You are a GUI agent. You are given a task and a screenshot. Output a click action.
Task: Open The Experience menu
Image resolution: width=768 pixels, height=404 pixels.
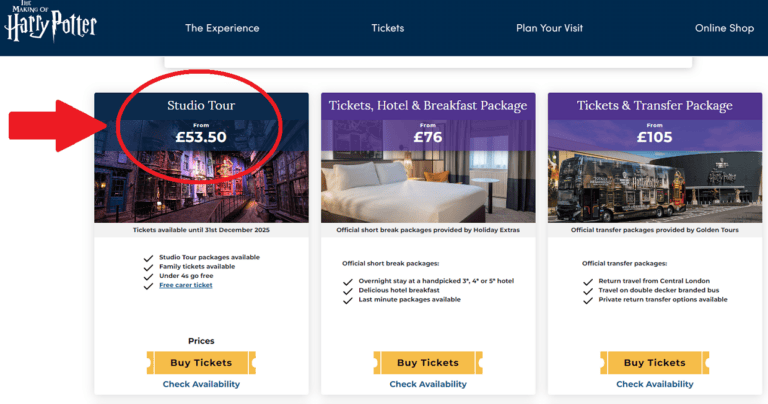click(x=221, y=28)
